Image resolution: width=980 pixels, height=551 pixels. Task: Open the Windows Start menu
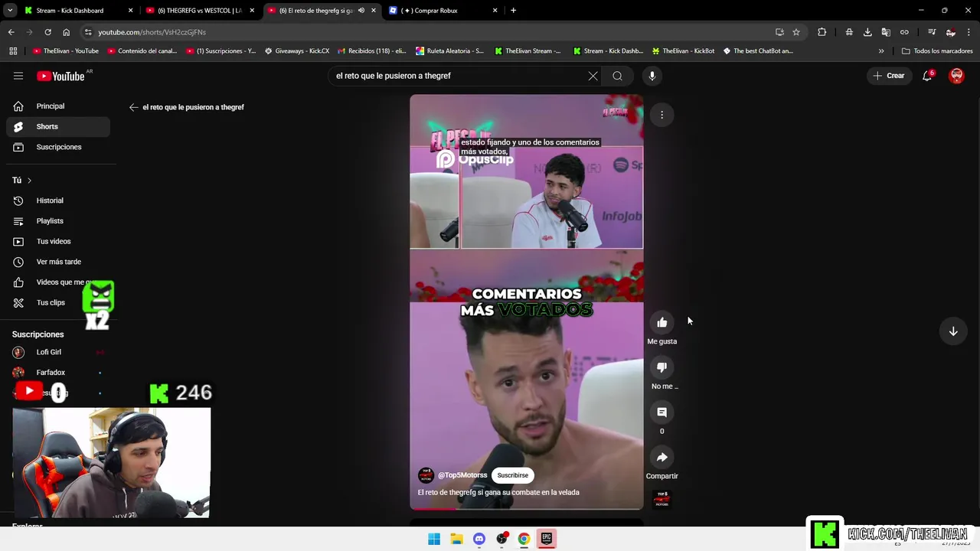point(434,539)
